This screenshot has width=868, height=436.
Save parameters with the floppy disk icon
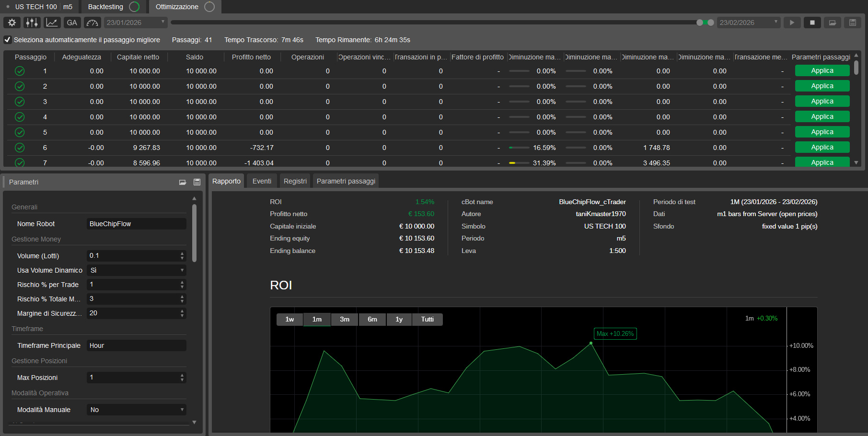pos(852,22)
